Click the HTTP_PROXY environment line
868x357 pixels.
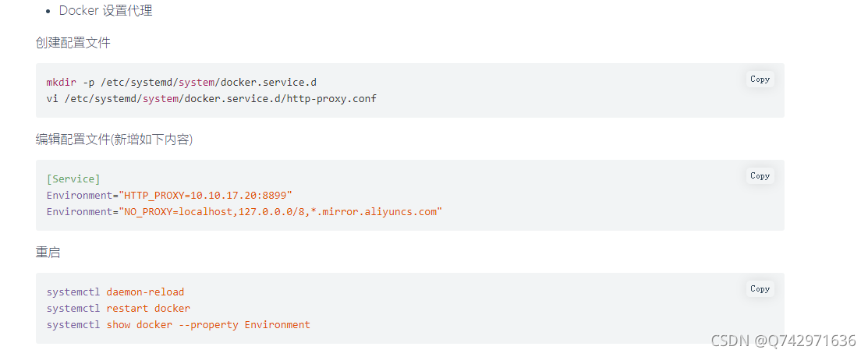pos(169,196)
